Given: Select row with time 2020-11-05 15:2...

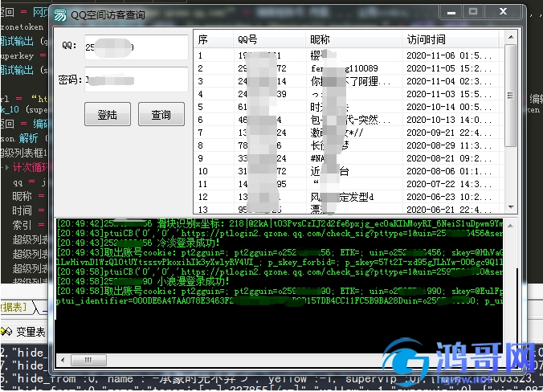Looking at the screenshot, I should [x=348, y=68].
